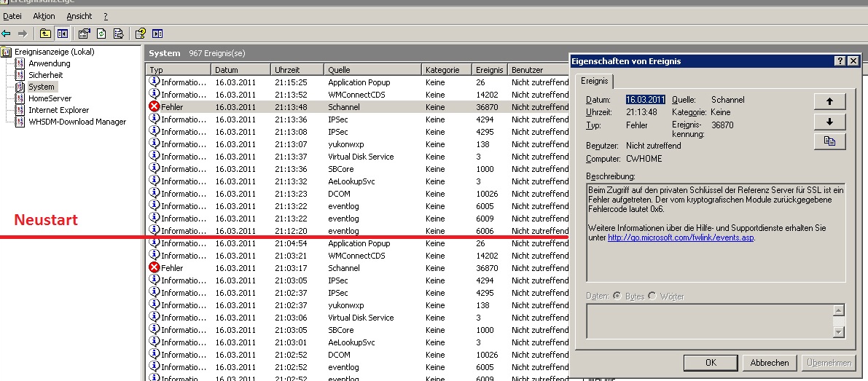Screen dimensions: 868x381
Task: Click the highlighted Datum field 16.03.2011 in the dialog
Action: click(646, 100)
